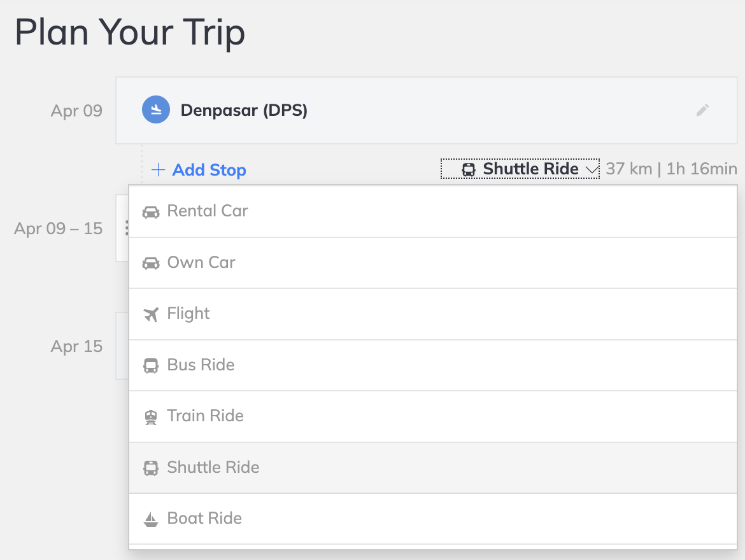Viewport: 745px width, 560px height.
Task: Click the airplane icon next to Flight
Action: point(151,314)
